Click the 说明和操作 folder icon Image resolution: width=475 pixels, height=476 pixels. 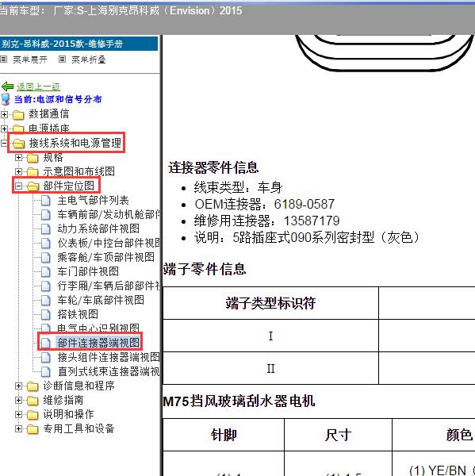pyautogui.click(x=33, y=415)
